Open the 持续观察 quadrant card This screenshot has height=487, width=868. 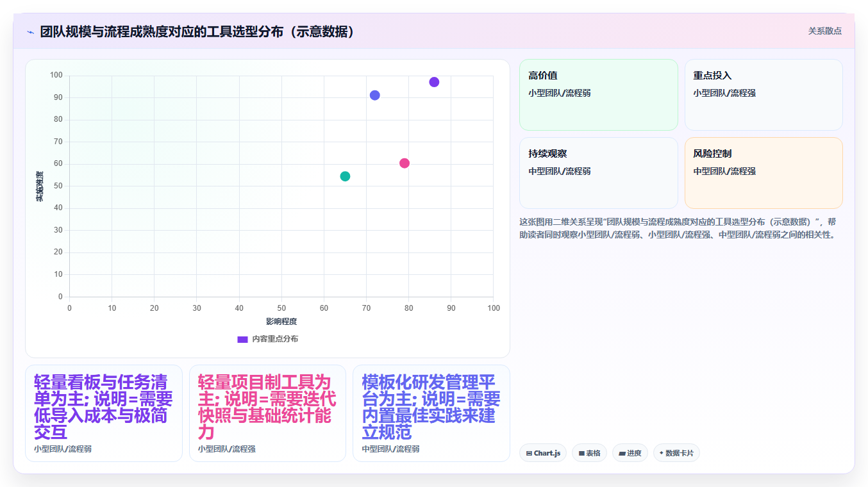click(598, 173)
